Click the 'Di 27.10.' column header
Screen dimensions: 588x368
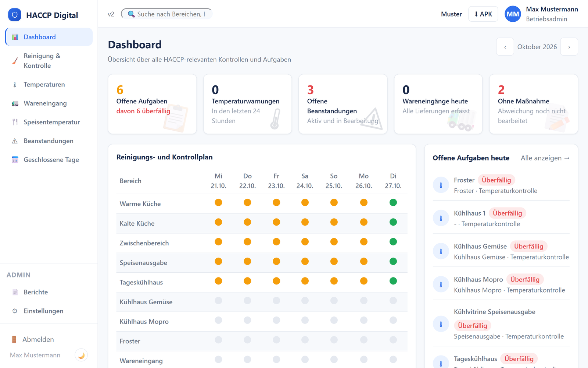393,181
